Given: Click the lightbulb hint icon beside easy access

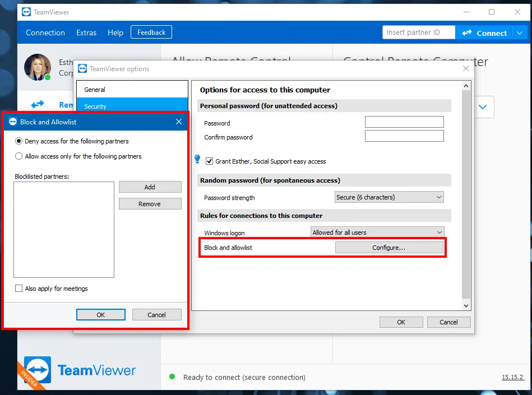Looking at the screenshot, I should point(197,159).
